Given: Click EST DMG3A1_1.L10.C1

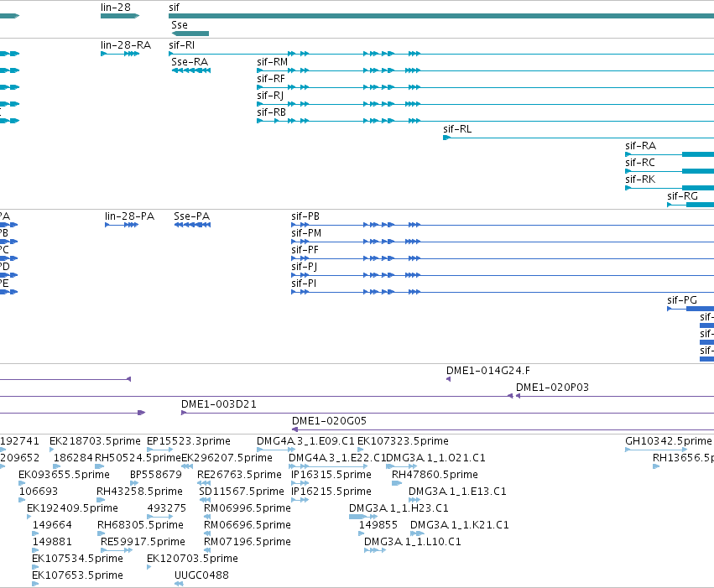Looking at the screenshot, I should click(x=413, y=543).
